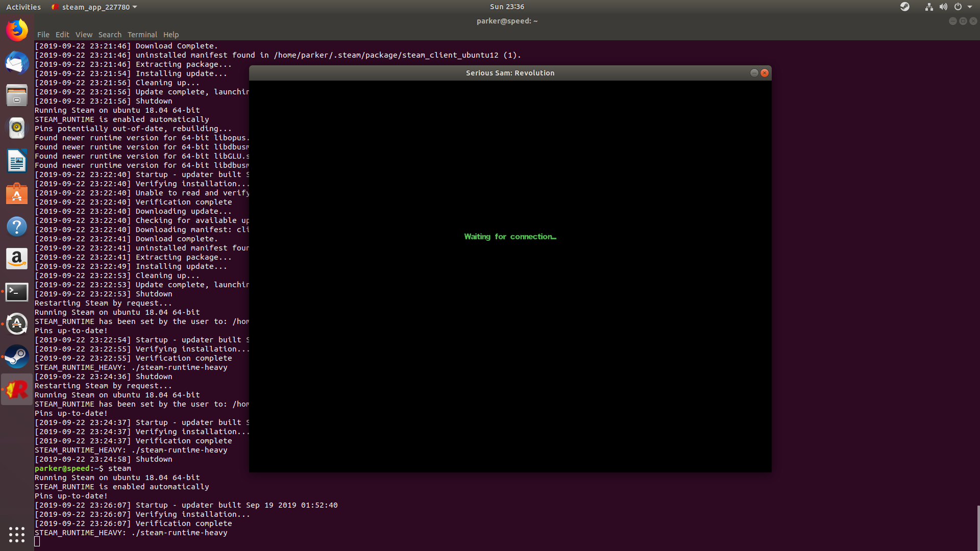The height and width of the screenshot is (551, 980).
Task: Click the Steam dock icon
Action: pyautogui.click(x=17, y=357)
